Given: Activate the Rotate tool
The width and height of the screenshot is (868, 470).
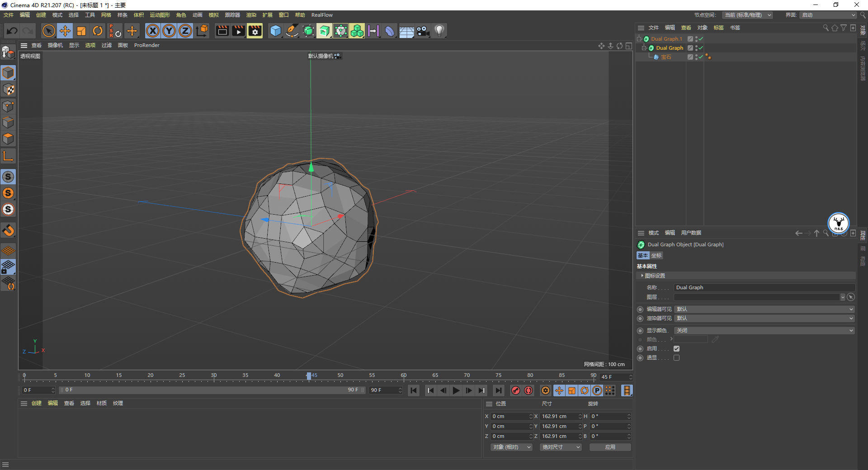Looking at the screenshot, I should click(x=98, y=31).
